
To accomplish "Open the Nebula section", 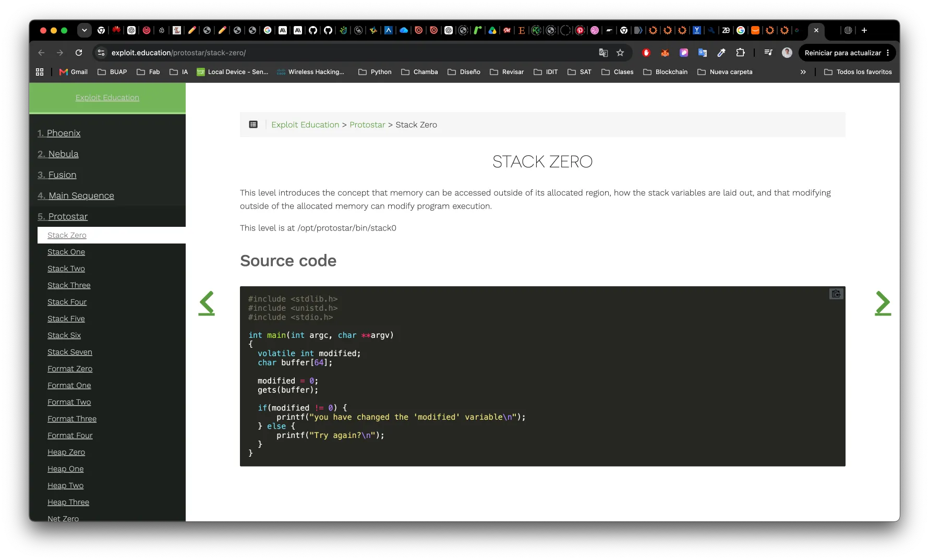I will 58,154.
